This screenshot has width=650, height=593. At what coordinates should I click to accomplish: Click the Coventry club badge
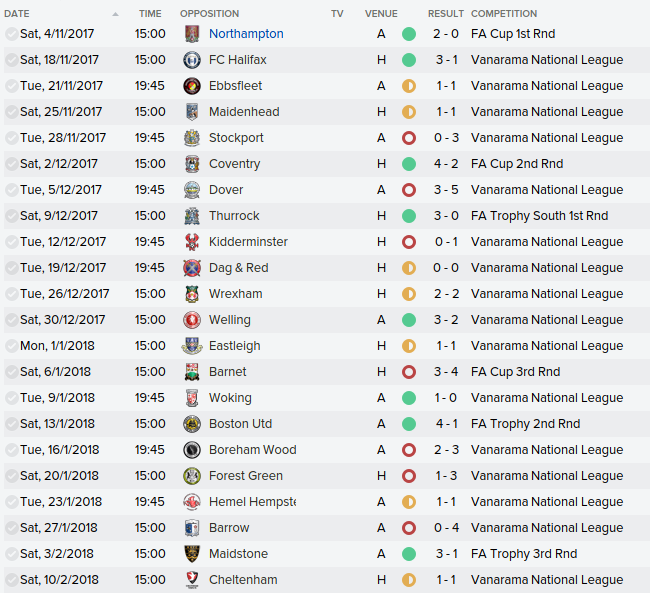coord(192,164)
